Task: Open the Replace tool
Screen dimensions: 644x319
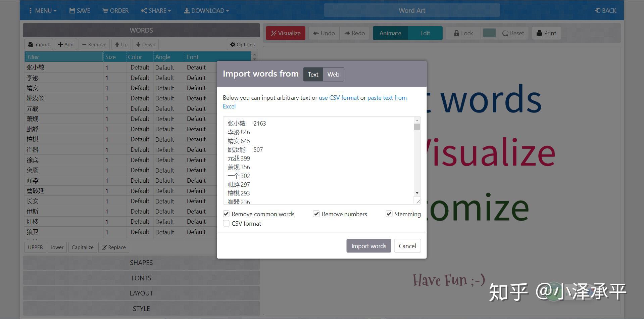Action: 114,247
